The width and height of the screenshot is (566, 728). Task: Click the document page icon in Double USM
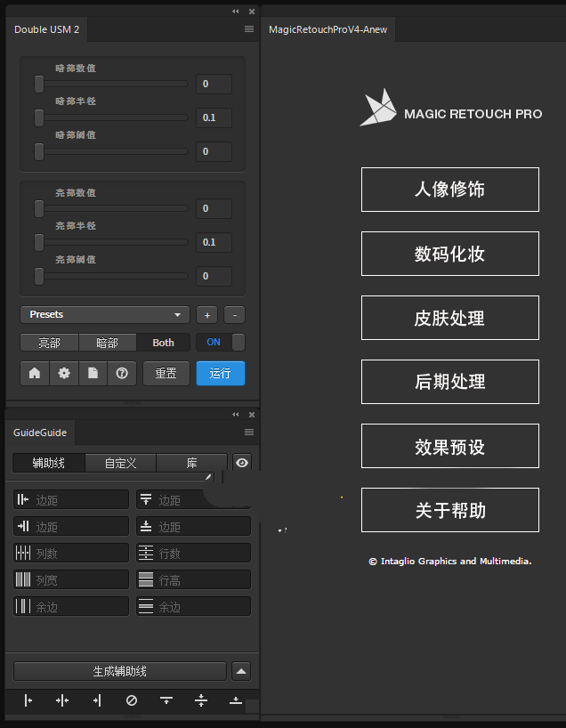pyautogui.click(x=93, y=373)
